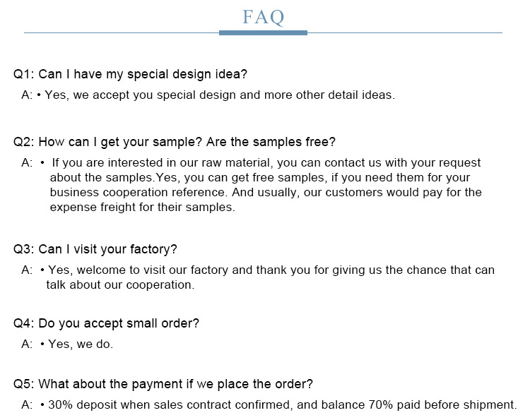Click the line about business cooperation reference
The image size is (530, 420).
click(x=266, y=192)
